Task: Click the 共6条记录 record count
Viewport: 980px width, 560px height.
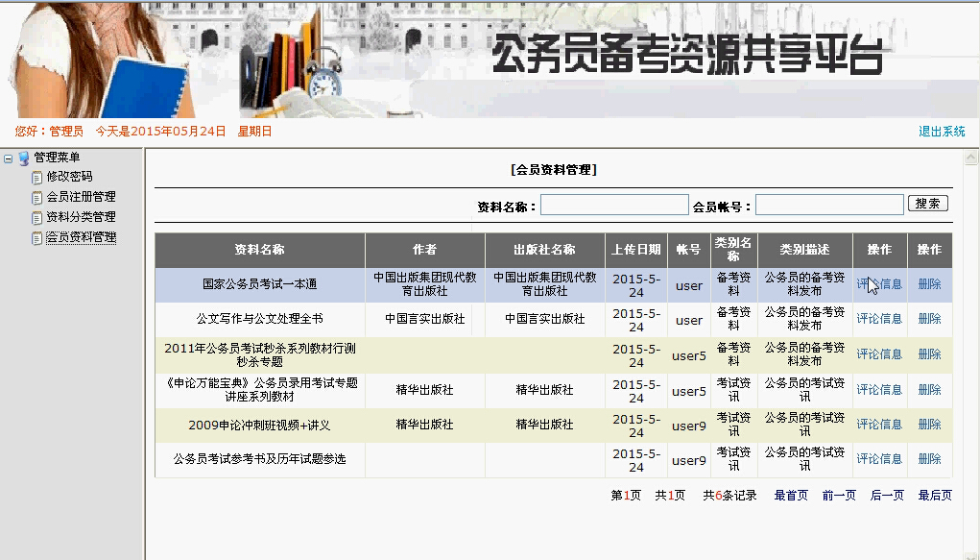Action: [x=729, y=496]
